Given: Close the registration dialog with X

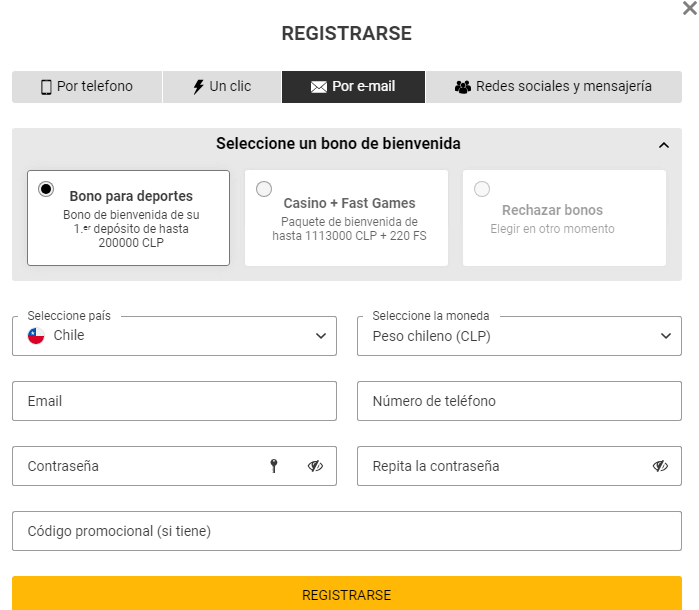Looking at the screenshot, I should pyautogui.click(x=688, y=8).
